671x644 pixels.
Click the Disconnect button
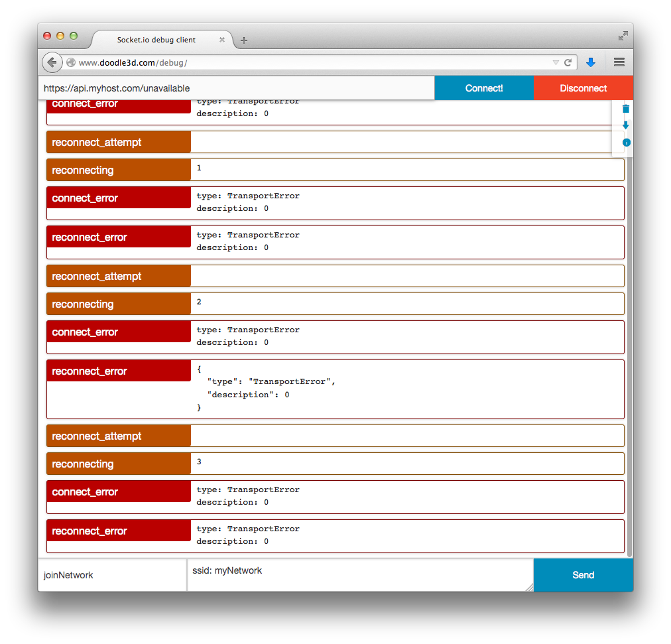583,88
